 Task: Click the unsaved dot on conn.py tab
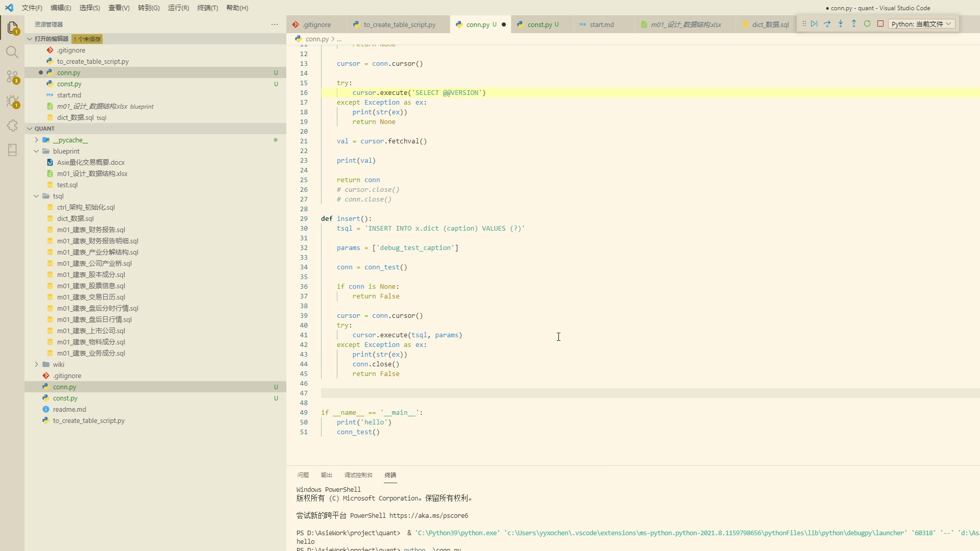click(504, 24)
